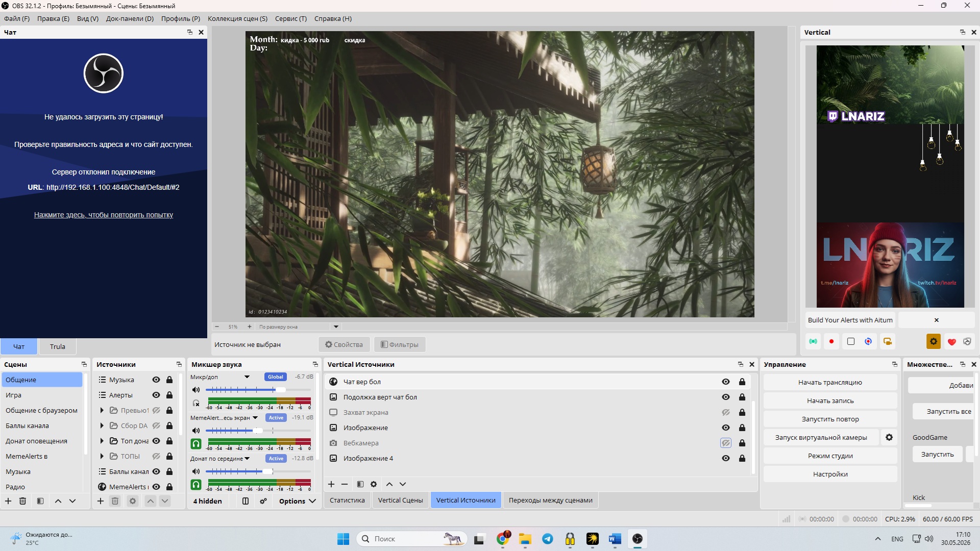Click the virtual camera settings gear icon
This screenshot has width=980, height=551.
tap(889, 437)
